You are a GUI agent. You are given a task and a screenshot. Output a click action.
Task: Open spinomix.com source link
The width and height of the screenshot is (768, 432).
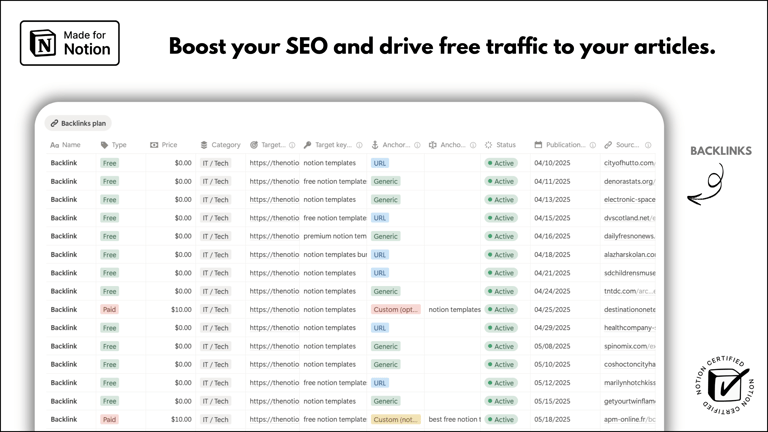[629, 346]
